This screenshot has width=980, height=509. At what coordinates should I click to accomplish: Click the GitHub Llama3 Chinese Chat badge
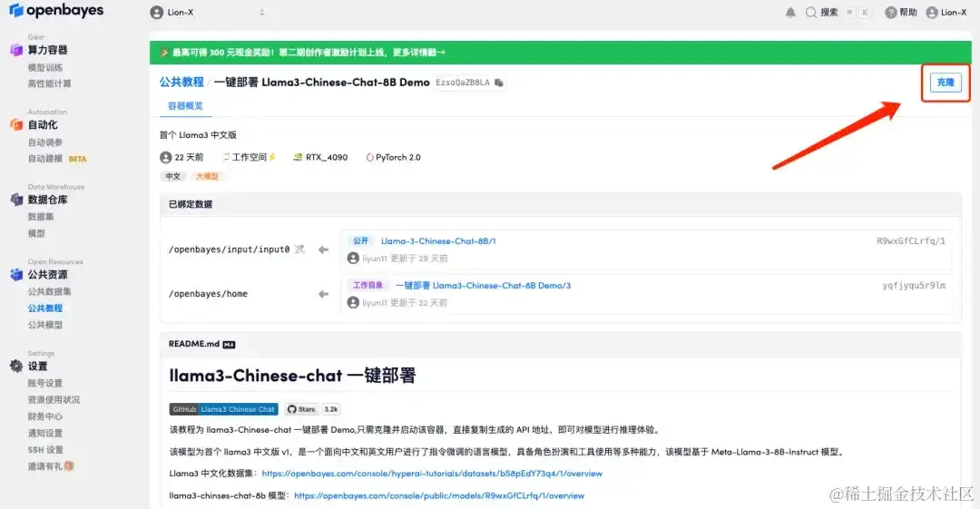click(224, 409)
